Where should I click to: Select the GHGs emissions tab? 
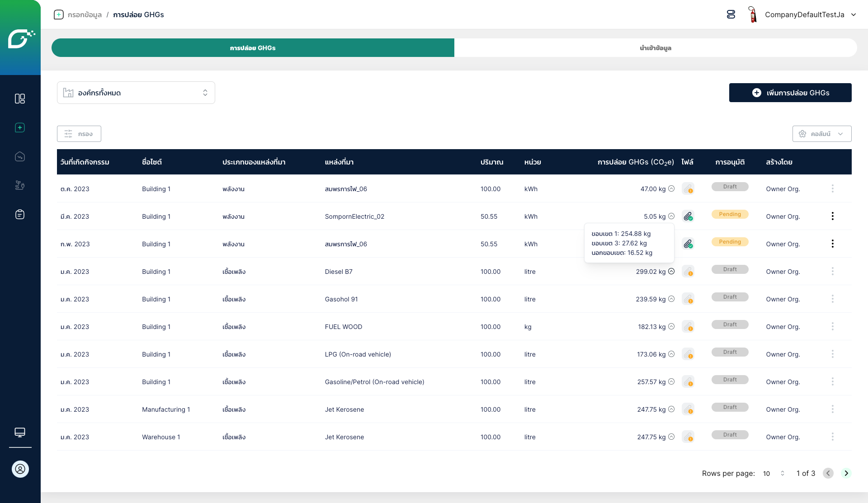[x=253, y=48]
